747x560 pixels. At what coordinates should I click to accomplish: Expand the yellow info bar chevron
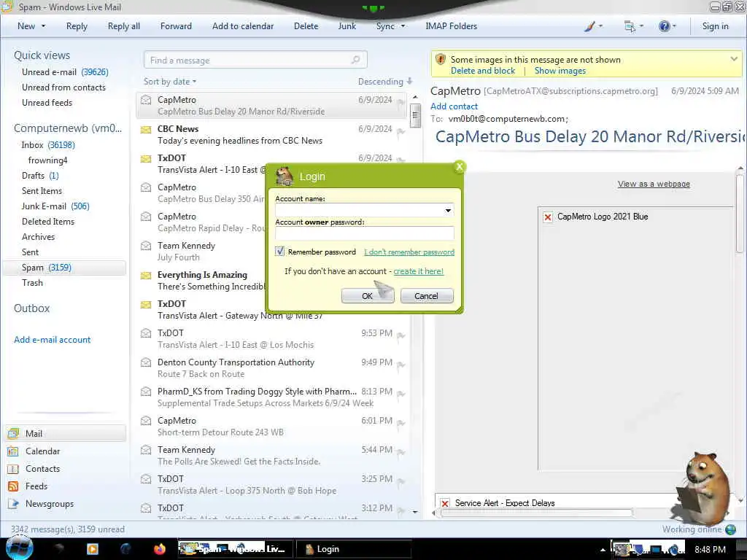click(x=734, y=59)
